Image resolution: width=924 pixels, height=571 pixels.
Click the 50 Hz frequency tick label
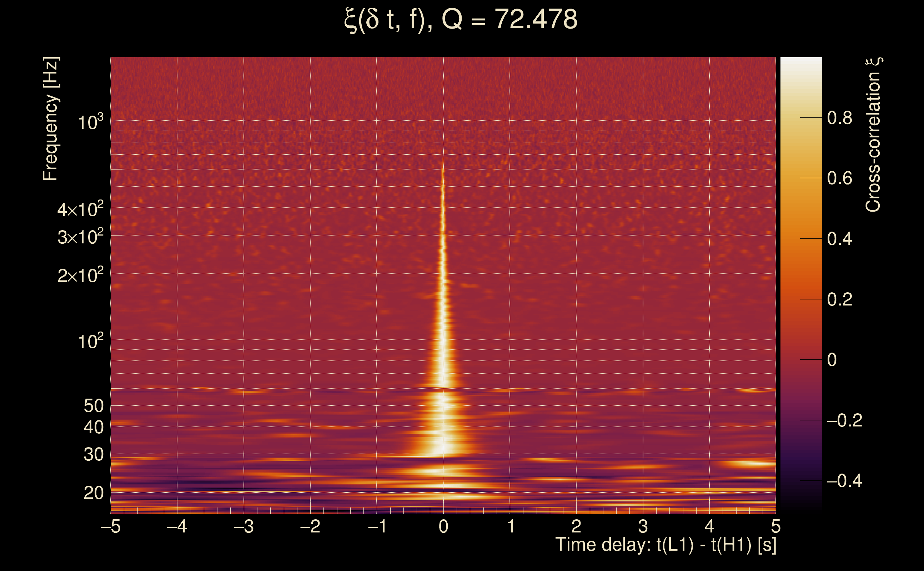click(93, 406)
